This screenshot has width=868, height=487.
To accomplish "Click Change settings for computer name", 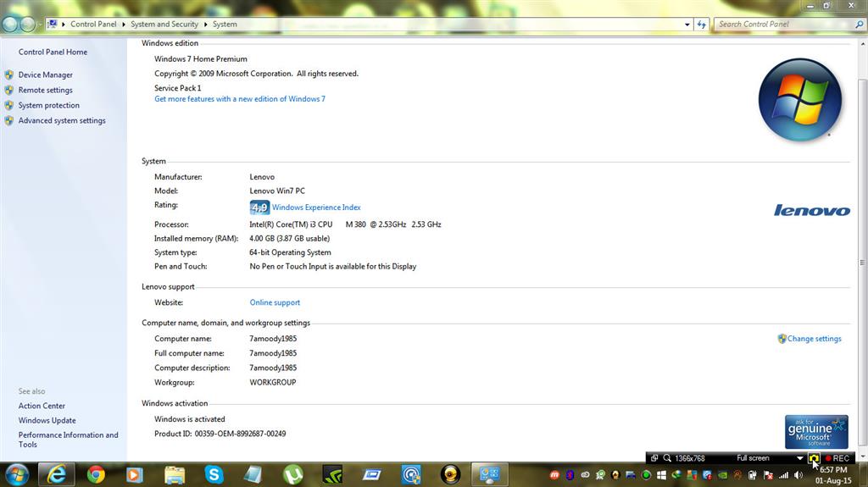I will coord(815,339).
